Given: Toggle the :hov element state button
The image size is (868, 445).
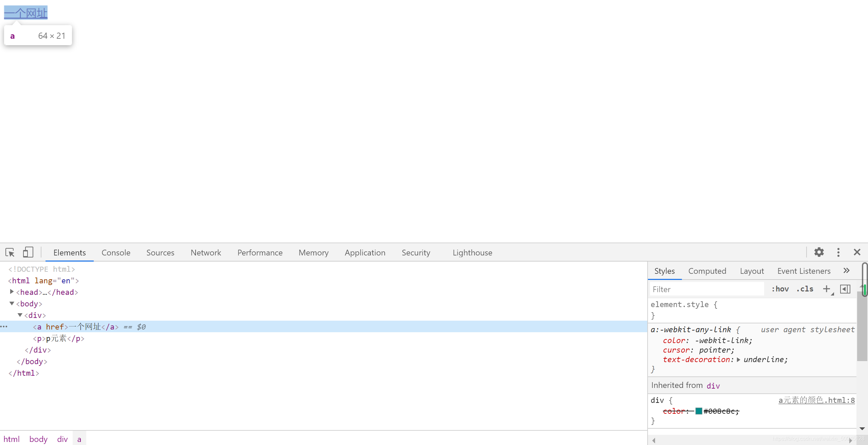Looking at the screenshot, I should click(x=780, y=289).
